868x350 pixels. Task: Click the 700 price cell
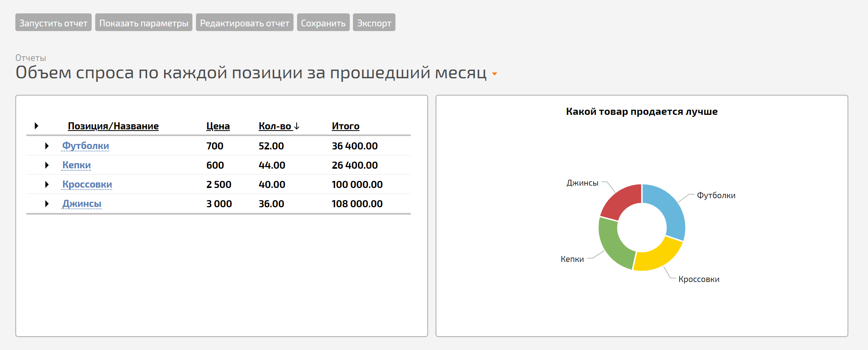pyautogui.click(x=215, y=146)
